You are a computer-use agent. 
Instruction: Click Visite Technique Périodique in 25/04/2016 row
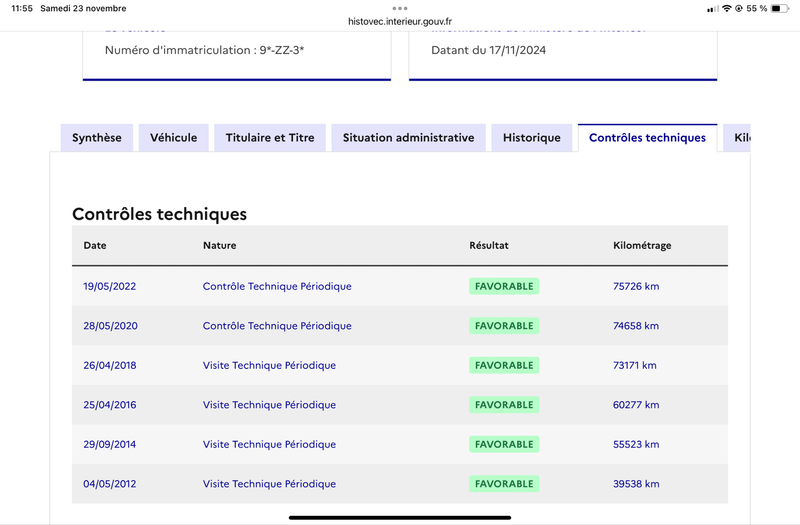coord(269,405)
